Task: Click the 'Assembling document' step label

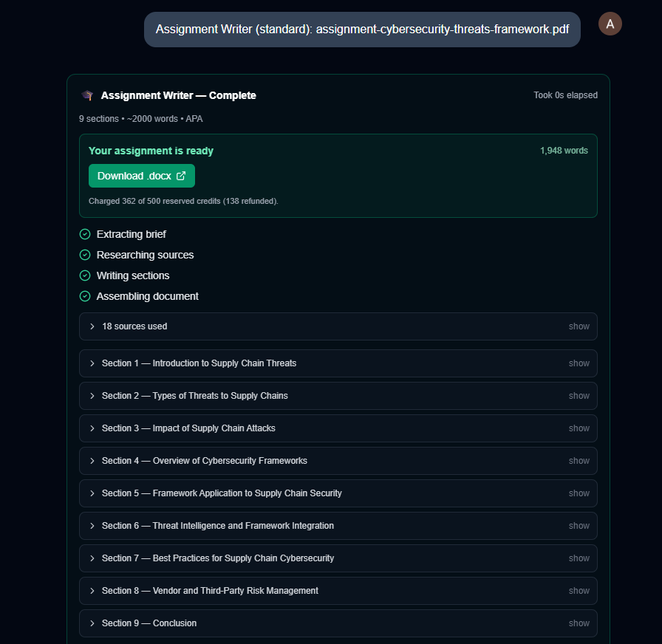Action: tap(147, 296)
